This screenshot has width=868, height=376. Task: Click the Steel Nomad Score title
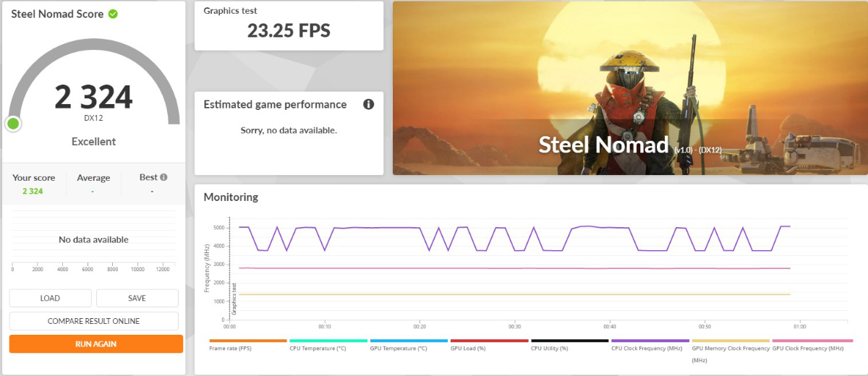pyautogui.click(x=57, y=14)
